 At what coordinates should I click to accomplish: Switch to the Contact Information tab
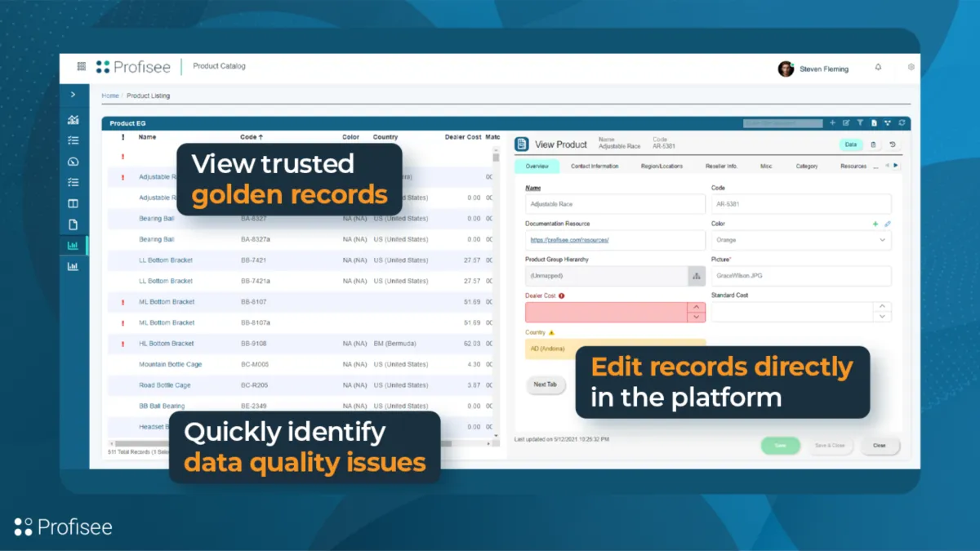[595, 166]
